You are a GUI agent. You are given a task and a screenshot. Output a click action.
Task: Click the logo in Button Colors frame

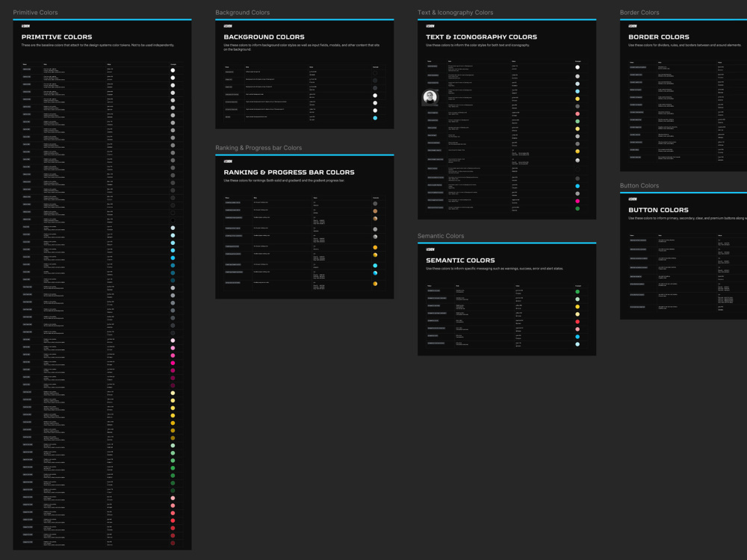coord(633,199)
